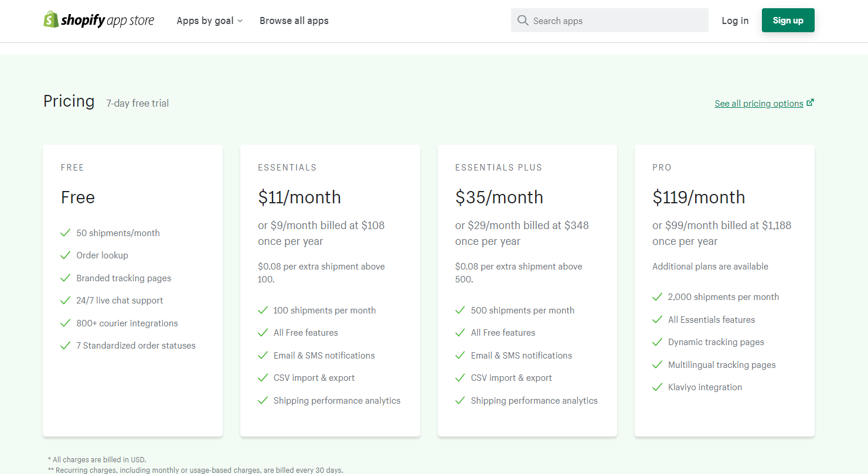Viewport: 868px width, 474px height.
Task: Click checkmark next to Dynamic tracking pages
Action: coord(658,342)
